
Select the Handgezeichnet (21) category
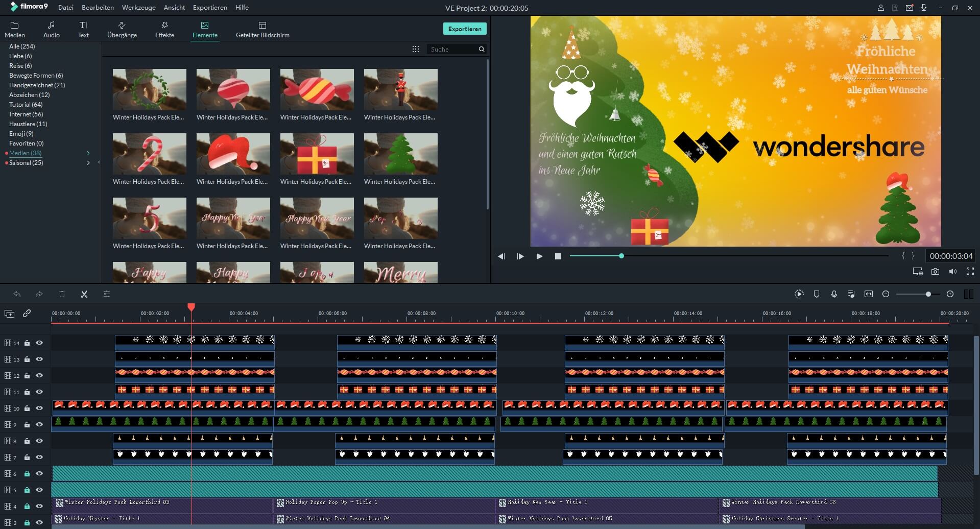(37, 85)
